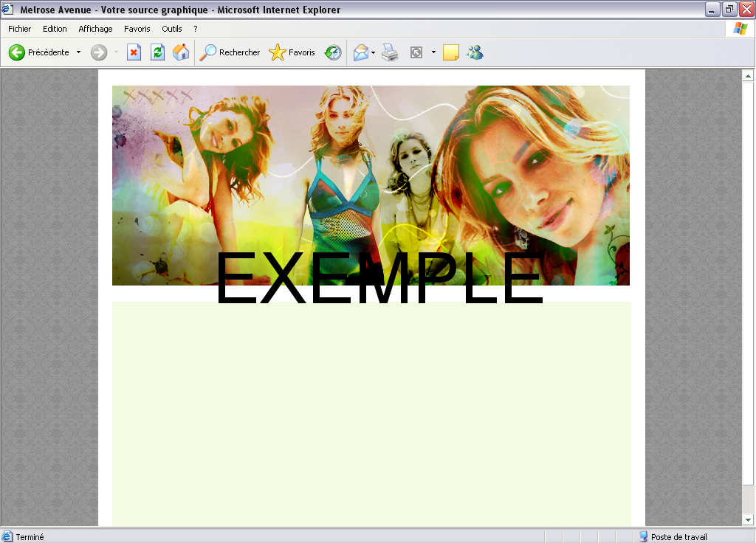756x543 pixels.
Task: Click the scrollbar down arrow
Action: point(748,520)
